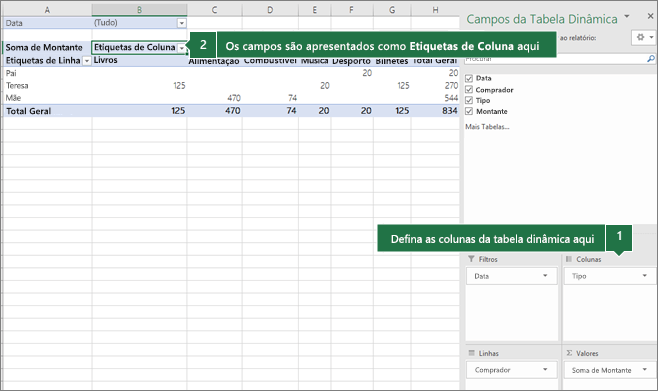Image resolution: width=658 pixels, height=391 pixels.
Task: Open the Mais Tabelas link
Action: (487, 127)
